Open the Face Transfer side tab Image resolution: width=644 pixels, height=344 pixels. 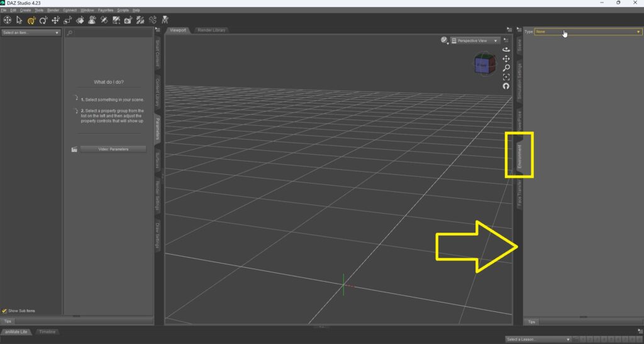tap(519, 193)
